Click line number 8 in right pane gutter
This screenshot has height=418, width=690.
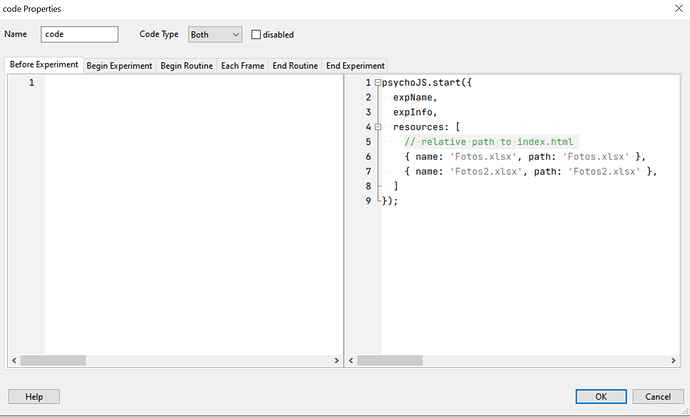pyautogui.click(x=368, y=186)
